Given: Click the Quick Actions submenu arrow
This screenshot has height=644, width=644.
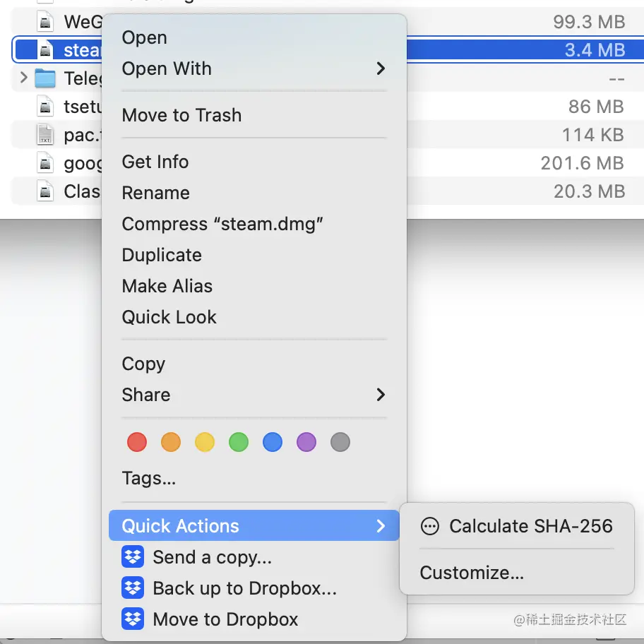Looking at the screenshot, I should point(381,525).
